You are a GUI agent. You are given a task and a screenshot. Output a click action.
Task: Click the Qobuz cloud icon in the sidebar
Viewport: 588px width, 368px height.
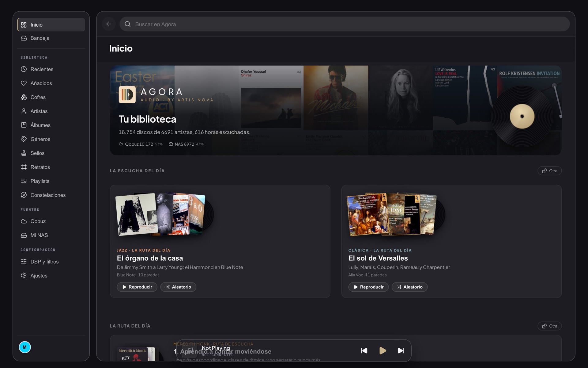point(24,221)
